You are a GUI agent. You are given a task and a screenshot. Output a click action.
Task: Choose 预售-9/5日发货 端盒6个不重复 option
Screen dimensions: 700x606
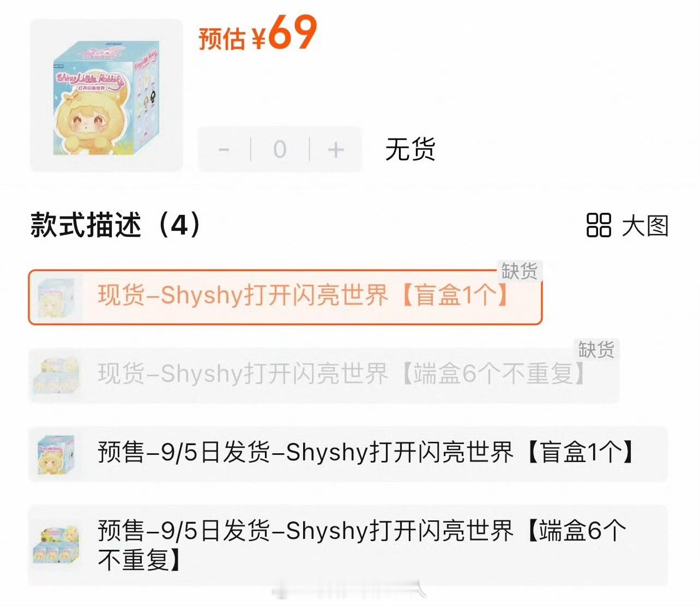[x=348, y=545]
